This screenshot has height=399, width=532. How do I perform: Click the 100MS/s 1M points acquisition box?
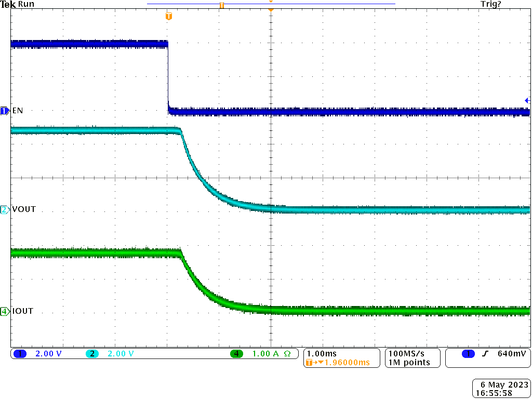(412, 358)
